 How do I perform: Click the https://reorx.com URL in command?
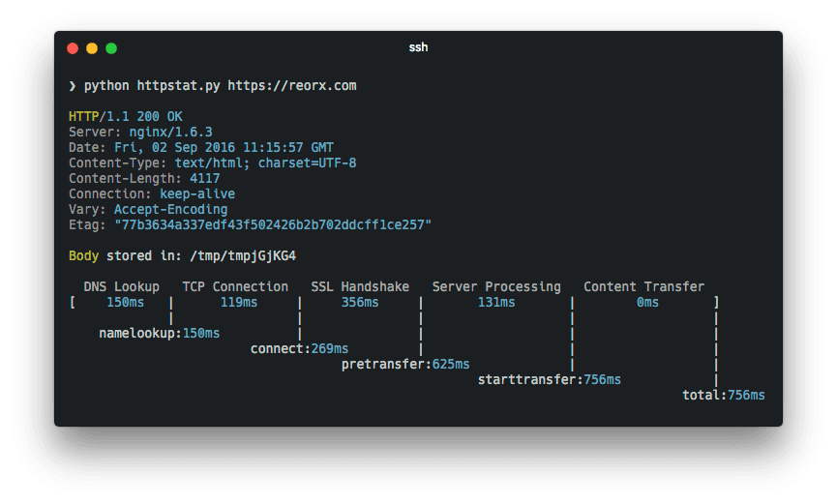[x=292, y=86]
